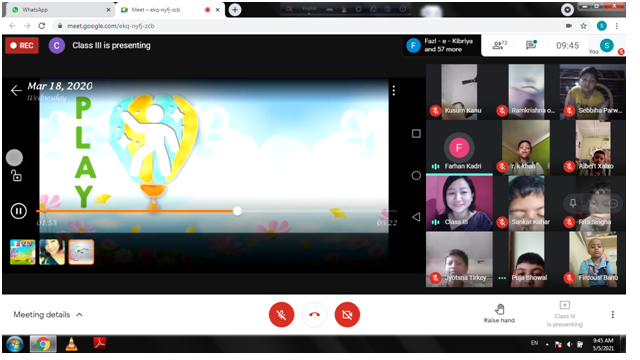The height and width of the screenshot is (360, 640).
Task: Toggle the muted microphone button
Action: click(281, 315)
